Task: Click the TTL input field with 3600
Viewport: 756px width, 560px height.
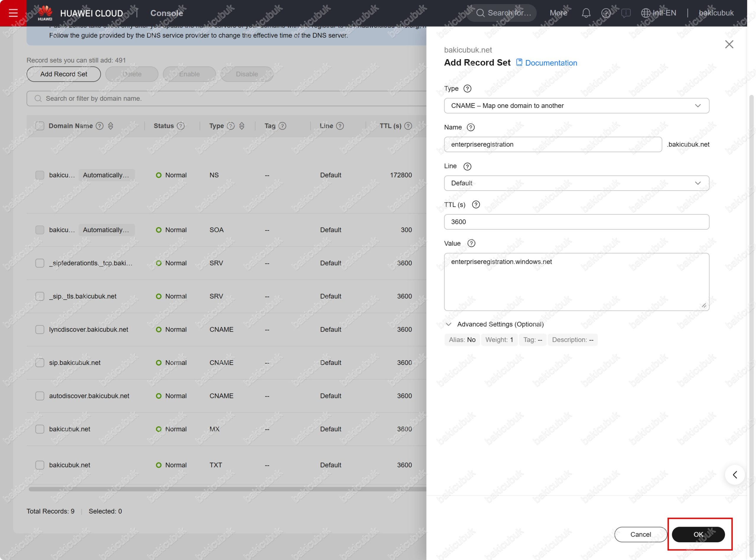Action: click(576, 222)
